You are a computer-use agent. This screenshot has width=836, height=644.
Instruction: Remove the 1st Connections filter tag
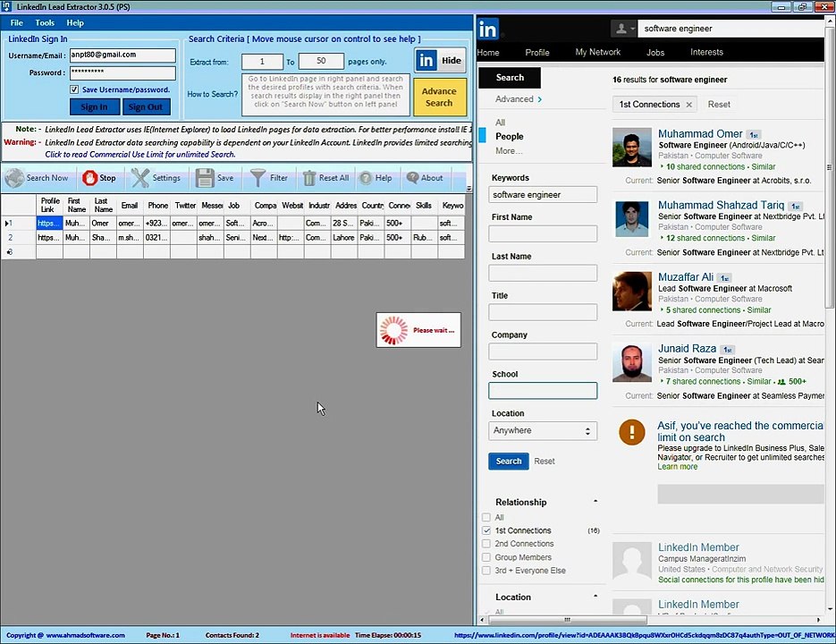coord(688,105)
